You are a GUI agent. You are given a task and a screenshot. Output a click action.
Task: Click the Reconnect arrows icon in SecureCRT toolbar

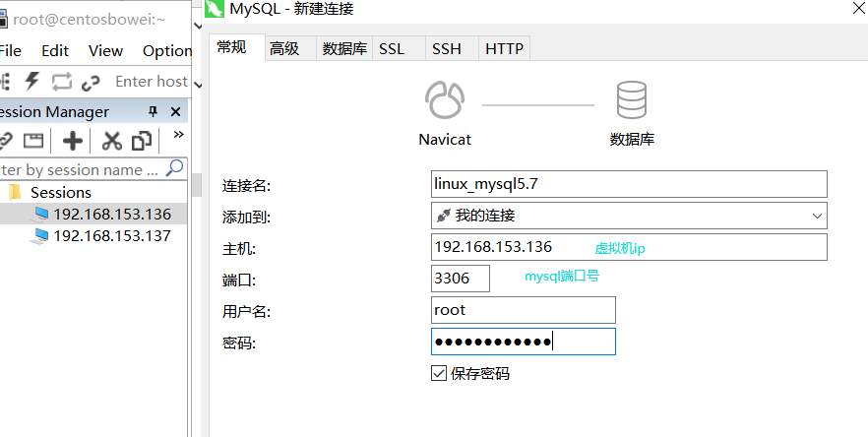pyautogui.click(x=61, y=82)
